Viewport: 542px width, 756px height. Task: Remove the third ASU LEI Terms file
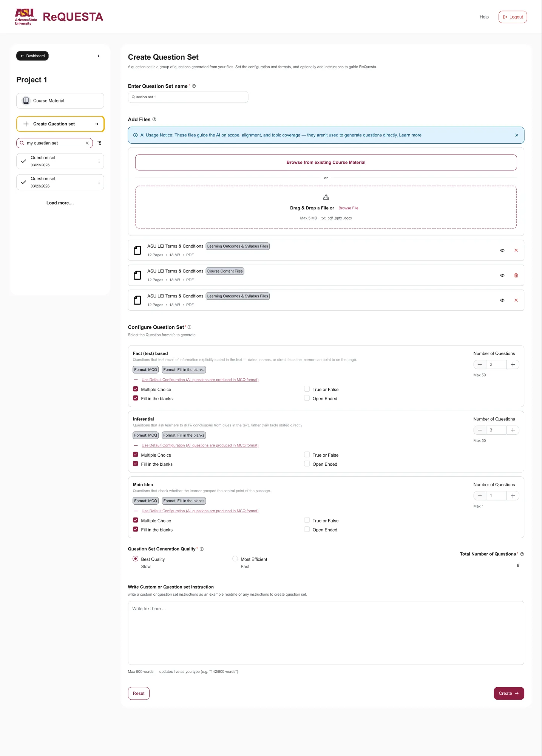516,300
